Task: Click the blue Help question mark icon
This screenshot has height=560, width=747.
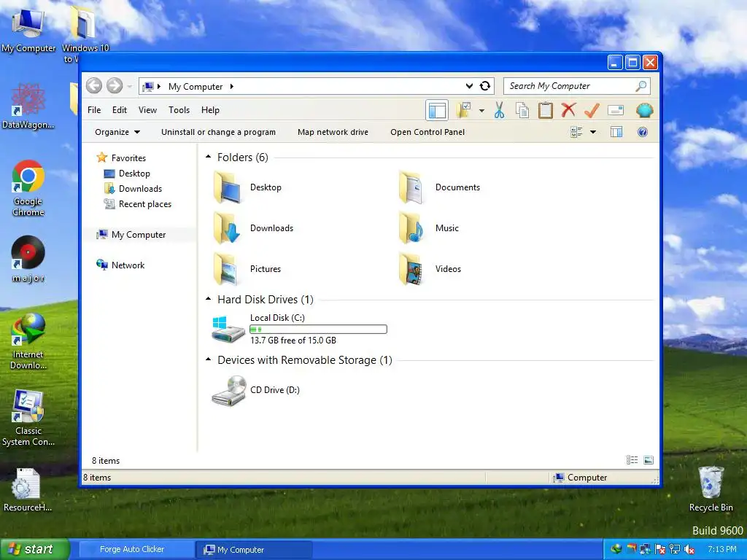Action: coord(643,132)
